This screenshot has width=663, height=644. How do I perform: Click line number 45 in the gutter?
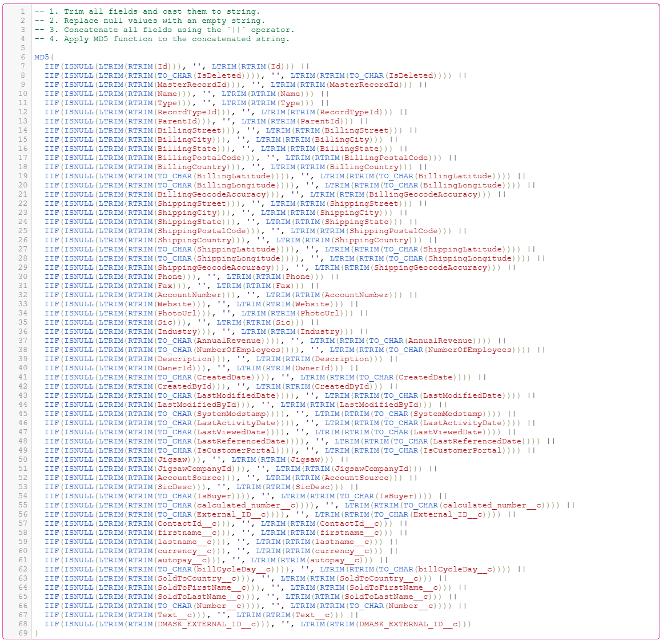23,413
